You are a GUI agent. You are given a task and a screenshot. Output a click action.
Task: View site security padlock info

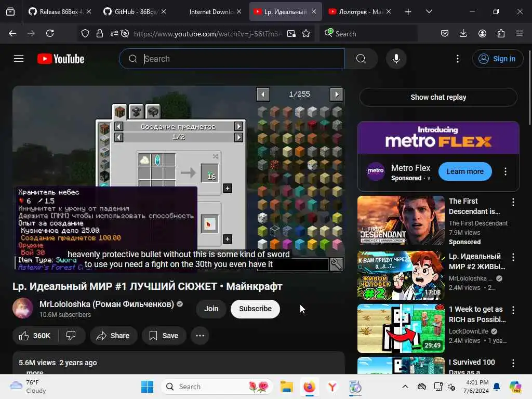pyautogui.click(x=99, y=33)
